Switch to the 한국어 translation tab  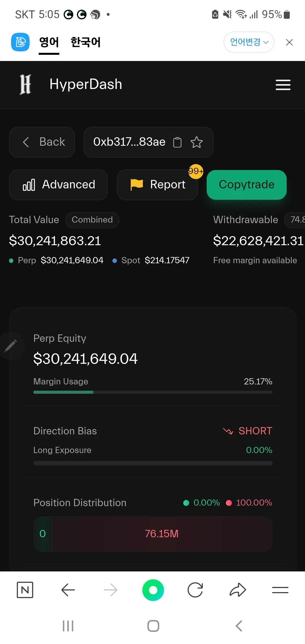coord(86,42)
